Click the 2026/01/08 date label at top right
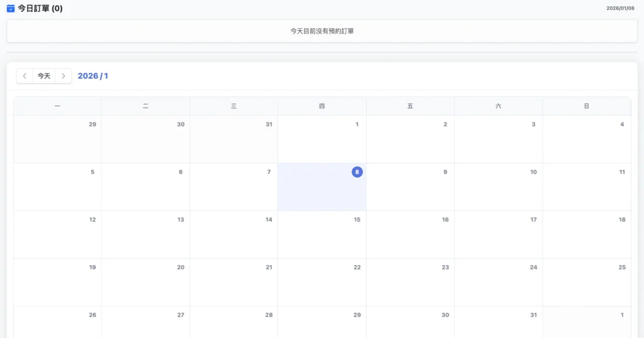This screenshot has height=338, width=644. (x=620, y=8)
